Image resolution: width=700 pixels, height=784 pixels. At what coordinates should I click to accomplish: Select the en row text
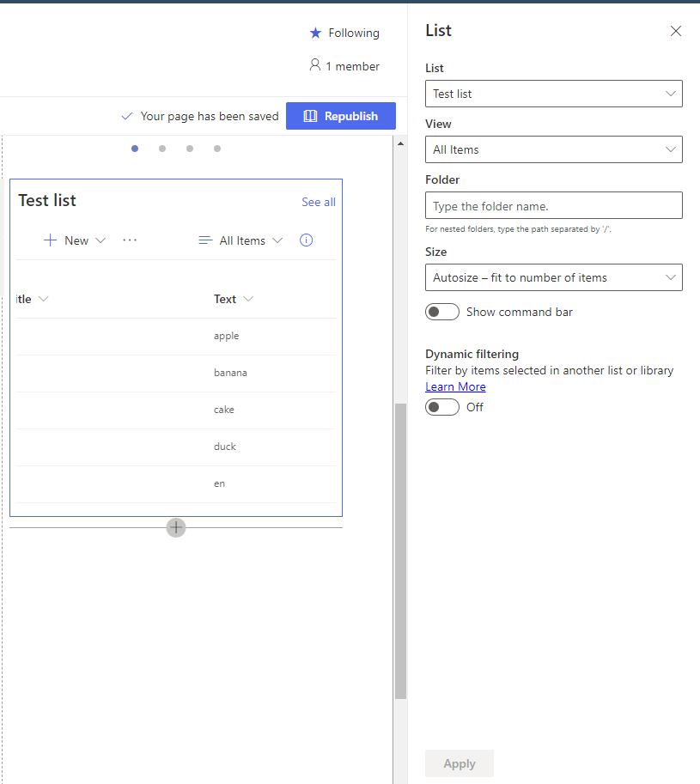click(220, 483)
